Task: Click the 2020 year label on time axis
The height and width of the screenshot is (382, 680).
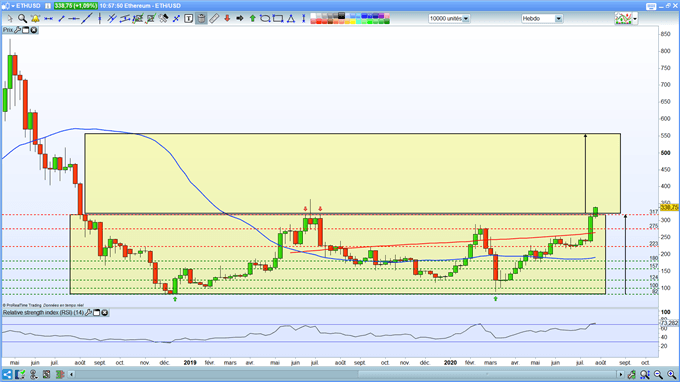Action: pos(450,362)
